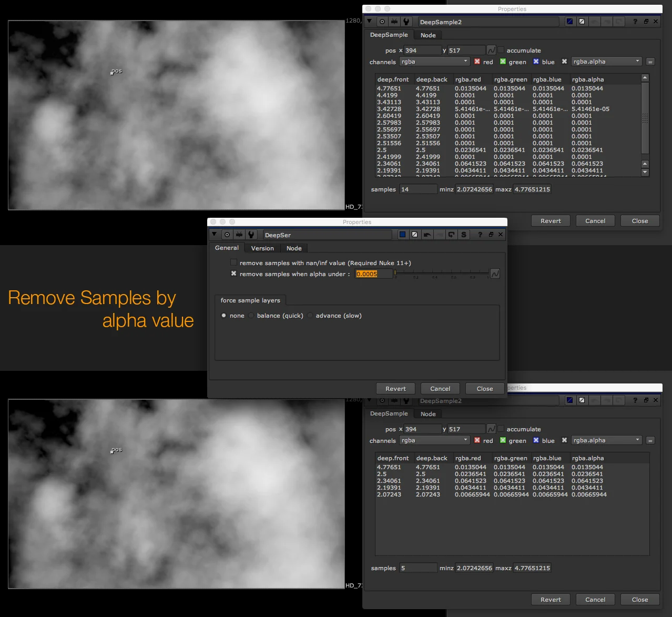The height and width of the screenshot is (617, 672).
Task: Tick the accumulate checkbox in top panel
Action: click(x=501, y=50)
